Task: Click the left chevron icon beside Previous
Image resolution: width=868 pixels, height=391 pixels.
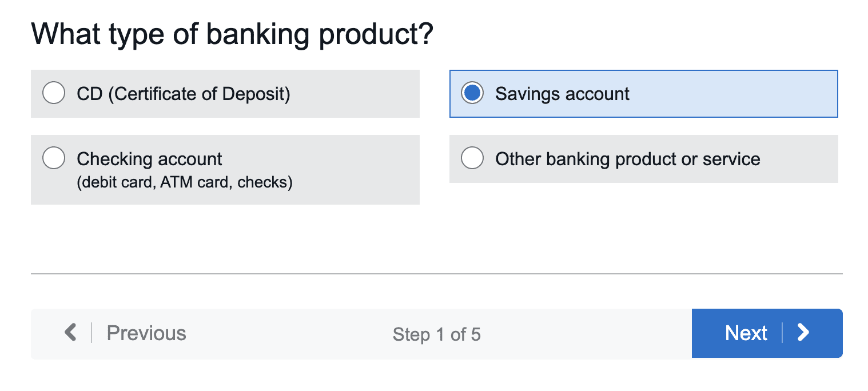Action: tap(70, 332)
